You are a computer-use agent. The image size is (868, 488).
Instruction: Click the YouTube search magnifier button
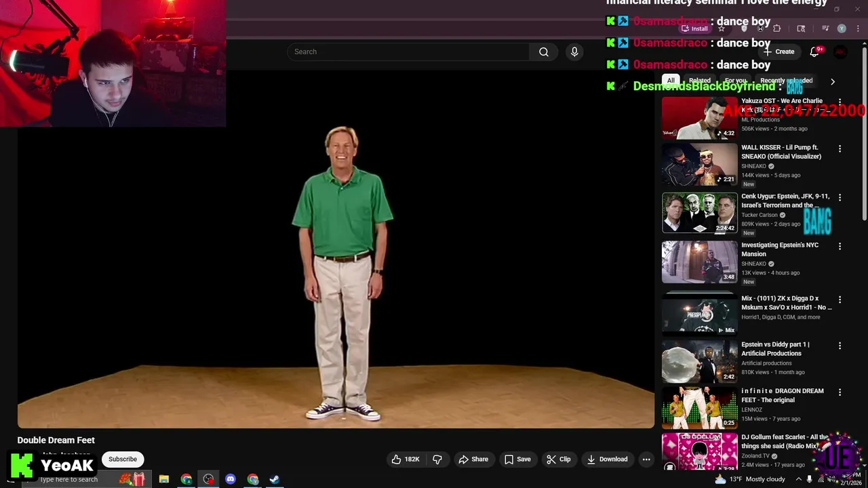tap(544, 52)
